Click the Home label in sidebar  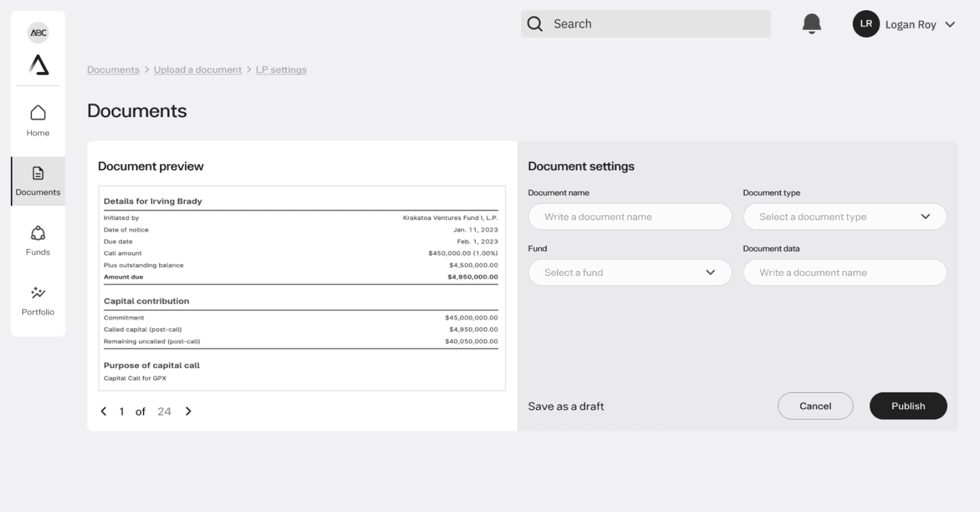[38, 133]
